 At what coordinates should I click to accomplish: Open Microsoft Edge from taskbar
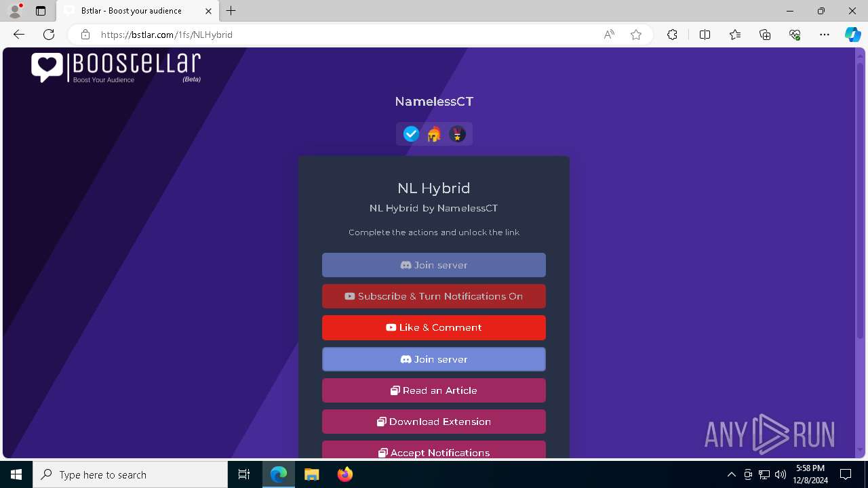279,474
